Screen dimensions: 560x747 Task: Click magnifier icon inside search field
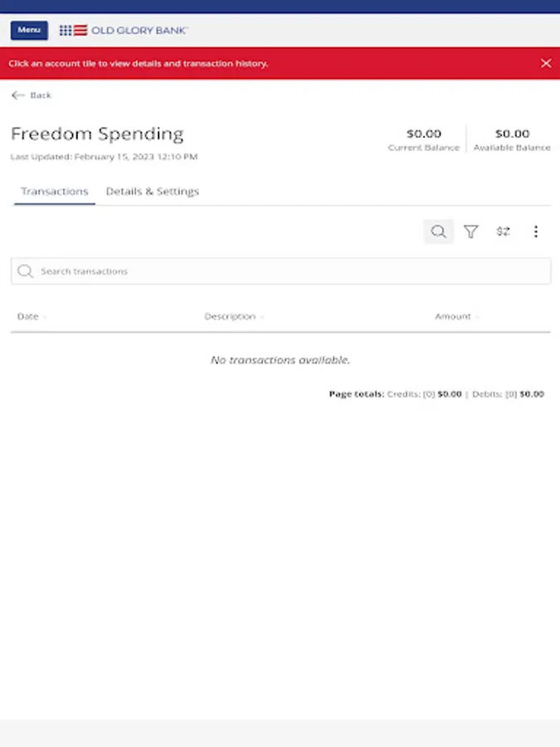(x=26, y=271)
